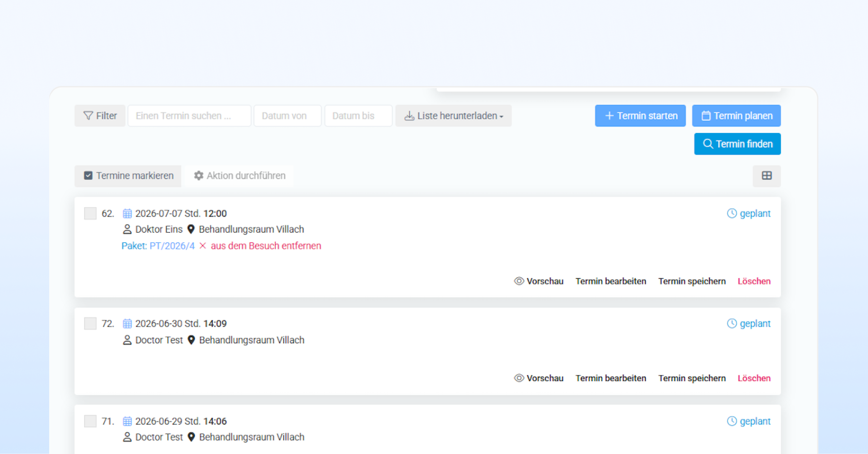Switch to grid view with the layout icon
This screenshot has height=454, width=868.
click(x=767, y=176)
